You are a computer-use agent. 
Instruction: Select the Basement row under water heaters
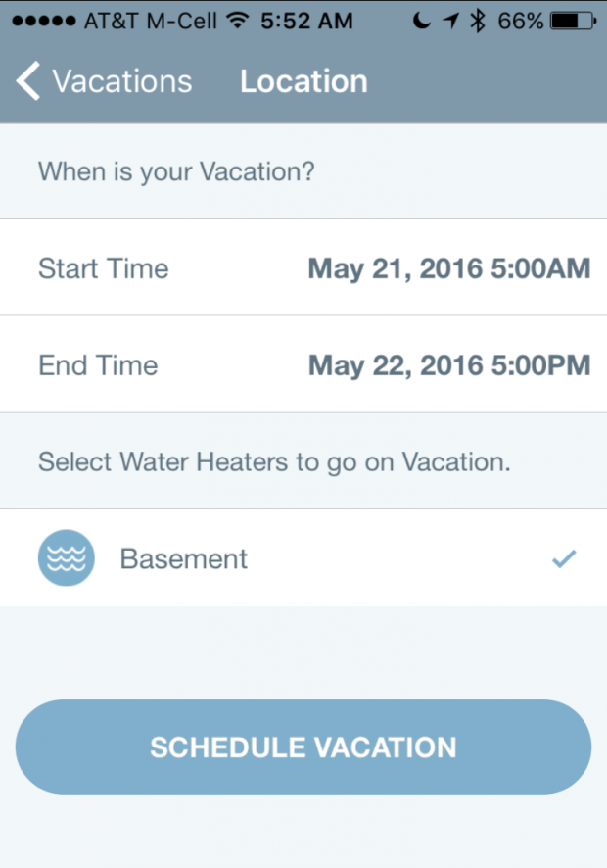[303, 558]
